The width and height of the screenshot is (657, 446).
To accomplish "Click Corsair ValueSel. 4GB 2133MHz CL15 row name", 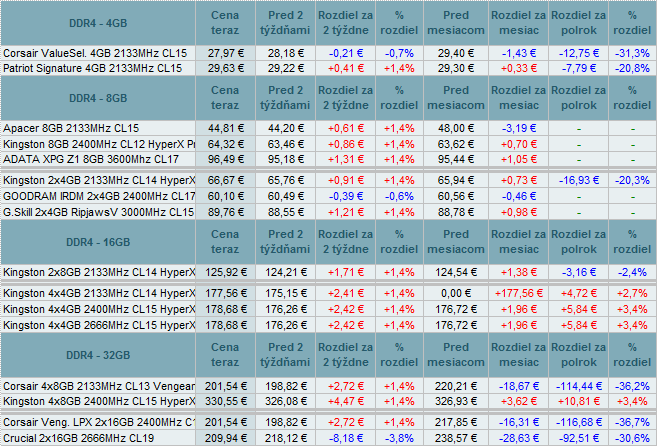I will coord(95,53).
